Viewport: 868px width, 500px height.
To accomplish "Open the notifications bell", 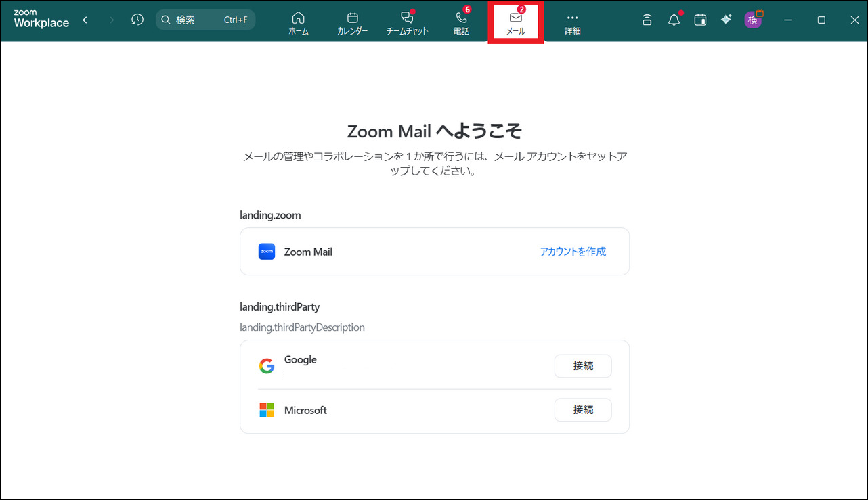I will click(674, 20).
